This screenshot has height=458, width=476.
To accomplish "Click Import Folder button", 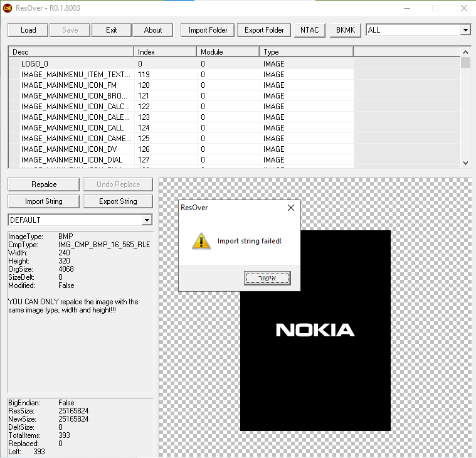I will 208,30.
